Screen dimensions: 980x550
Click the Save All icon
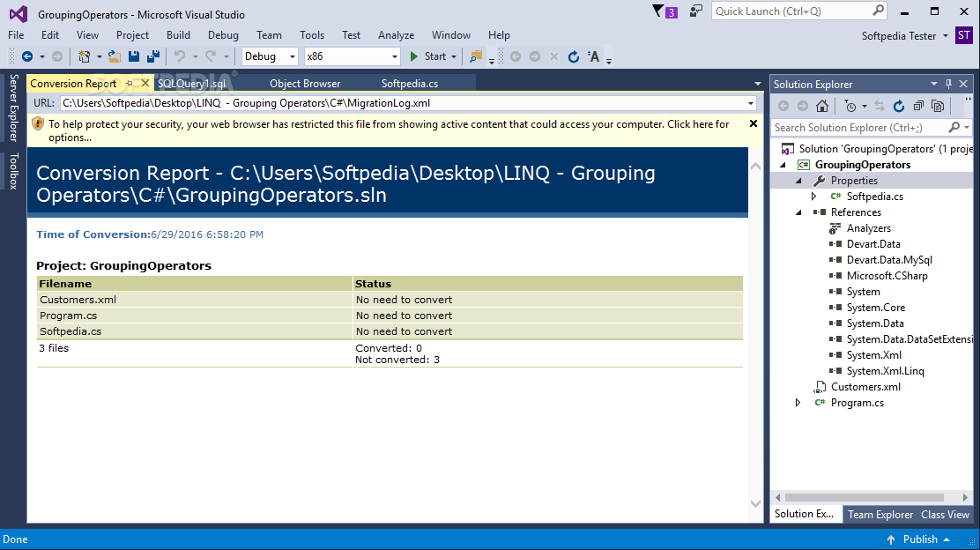(x=153, y=56)
